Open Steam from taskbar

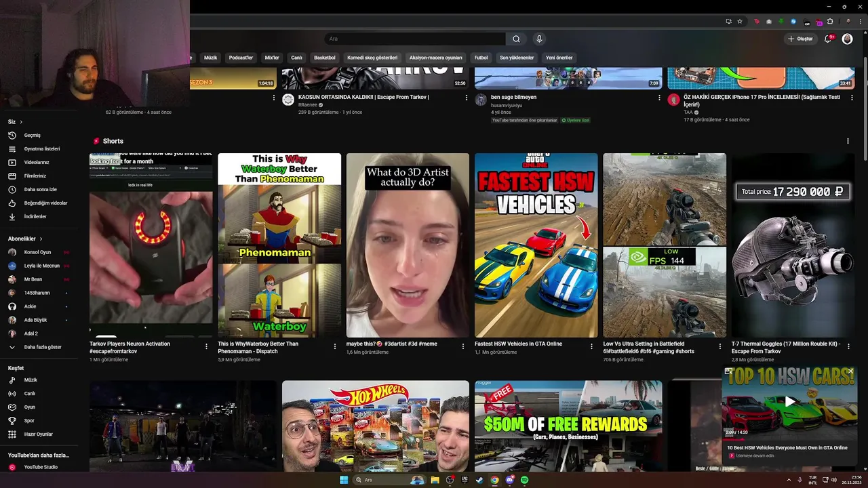coord(479,480)
